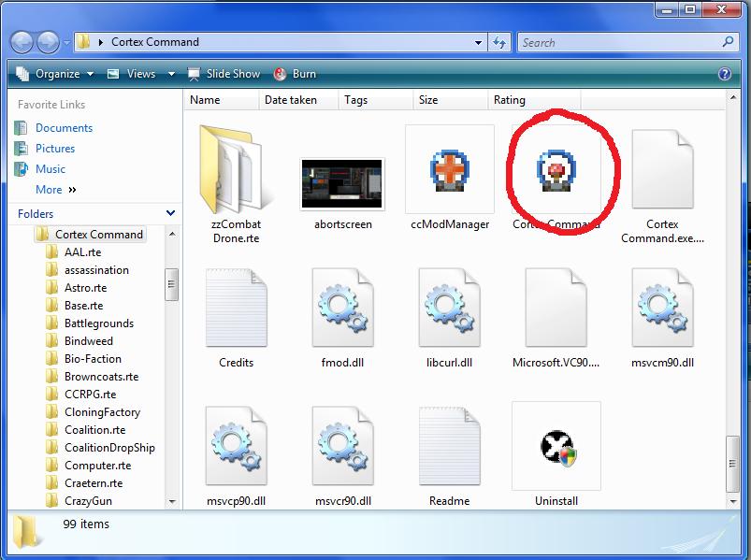Click the Search input field
The width and height of the screenshot is (751, 560).
click(x=617, y=42)
